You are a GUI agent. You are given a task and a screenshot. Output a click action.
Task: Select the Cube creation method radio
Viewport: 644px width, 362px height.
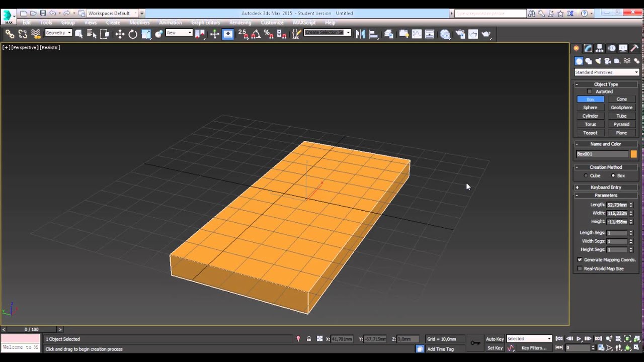[x=586, y=175]
